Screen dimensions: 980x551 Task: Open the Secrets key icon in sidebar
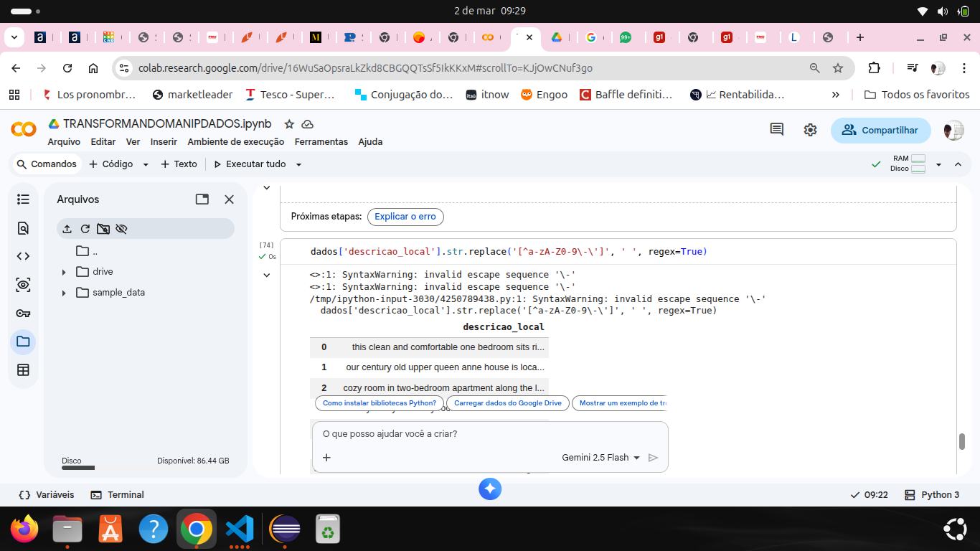click(23, 314)
